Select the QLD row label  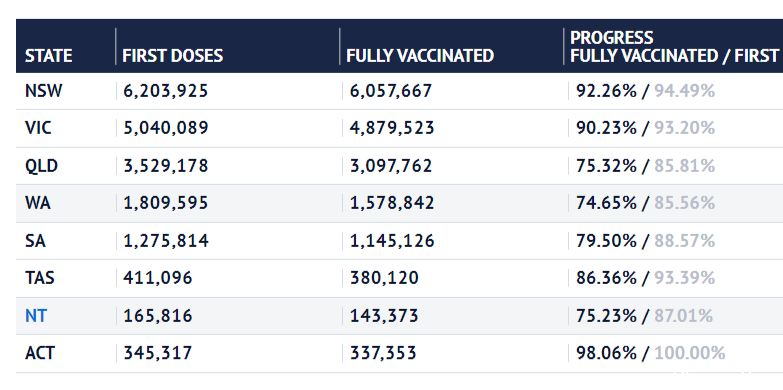(41, 166)
